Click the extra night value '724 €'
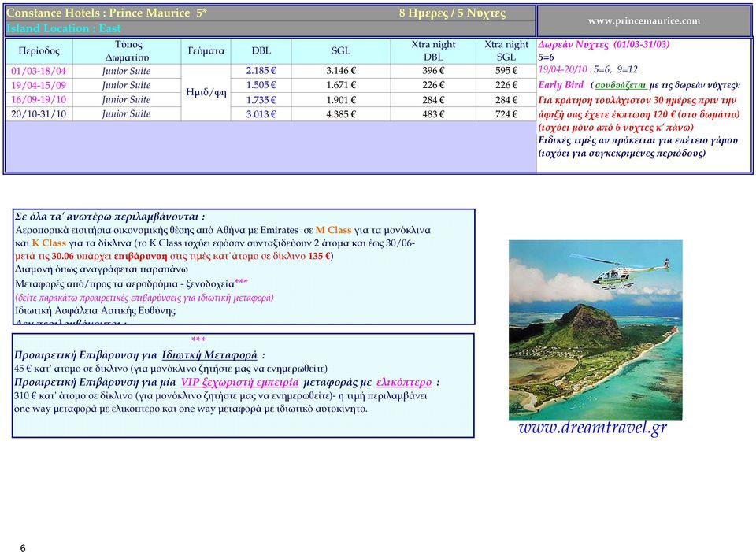 click(506, 114)
